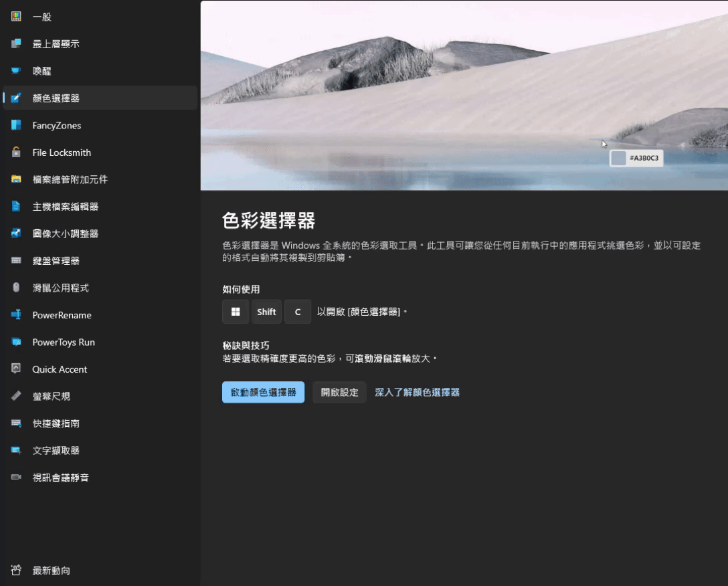The width and height of the screenshot is (728, 586).
Task: Click the Quick Accent icon
Action: pos(15,369)
